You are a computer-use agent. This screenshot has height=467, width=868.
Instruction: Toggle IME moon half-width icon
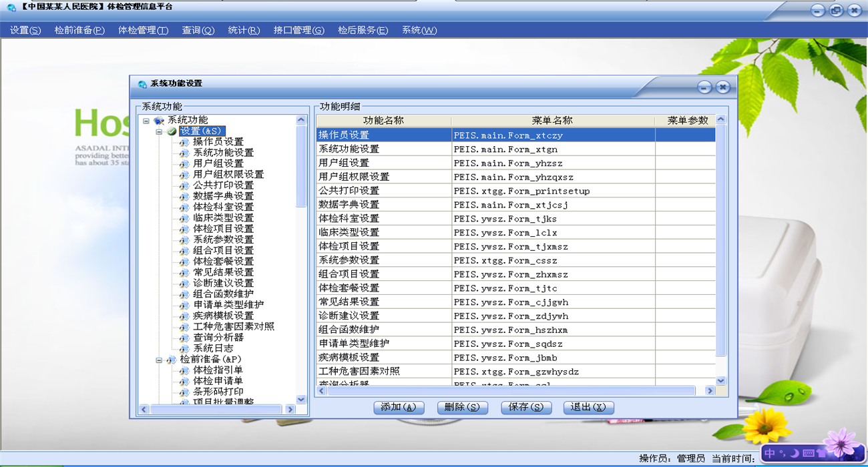[x=795, y=454]
